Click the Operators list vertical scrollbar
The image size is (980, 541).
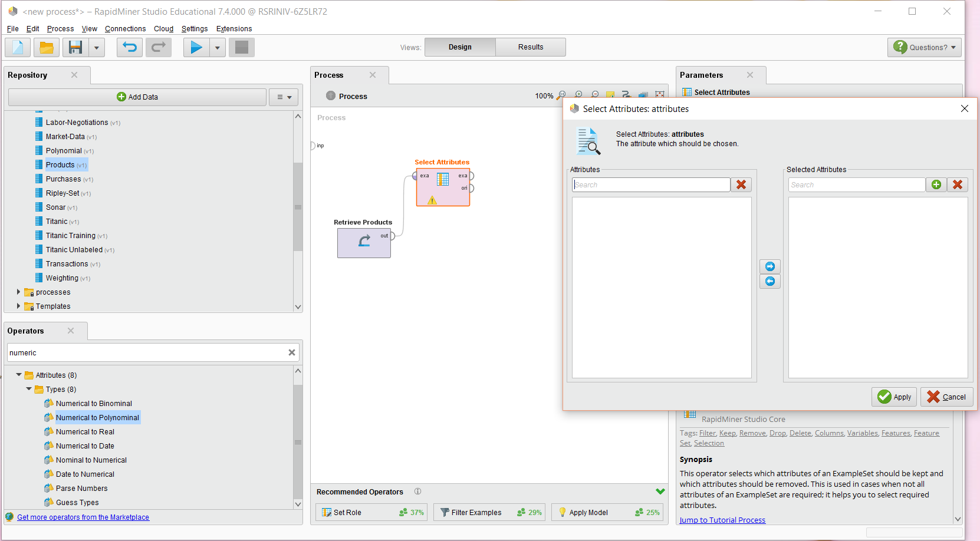point(298,441)
